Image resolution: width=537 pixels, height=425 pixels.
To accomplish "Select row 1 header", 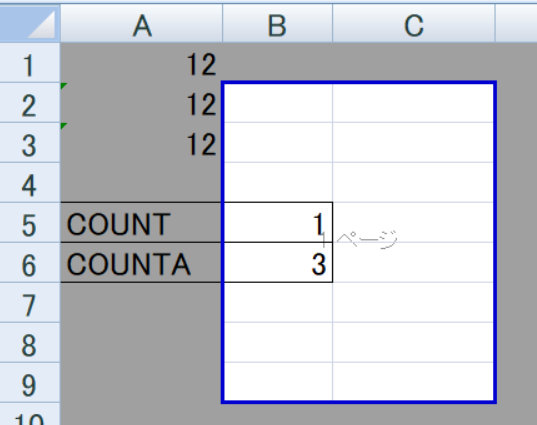I will [x=30, y=63].
